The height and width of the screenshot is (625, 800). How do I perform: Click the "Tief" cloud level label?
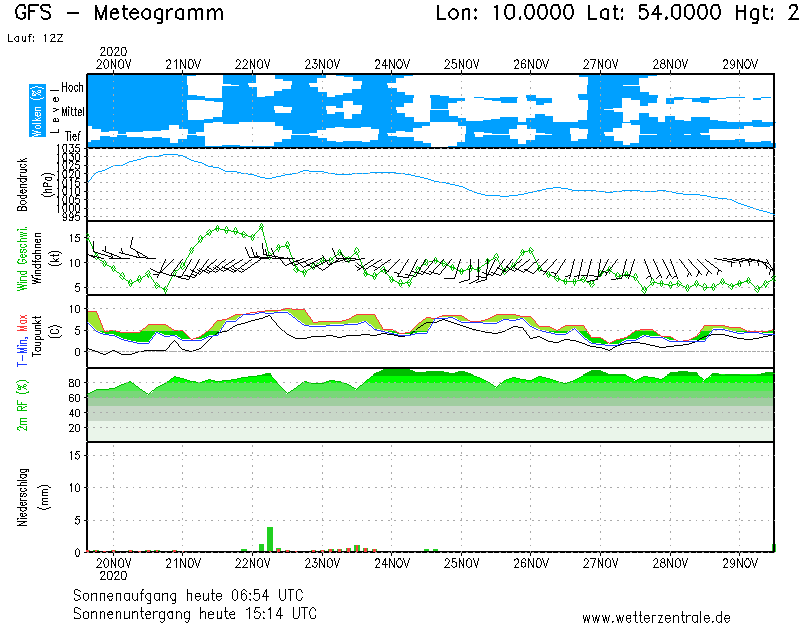(x=73, y=136)
